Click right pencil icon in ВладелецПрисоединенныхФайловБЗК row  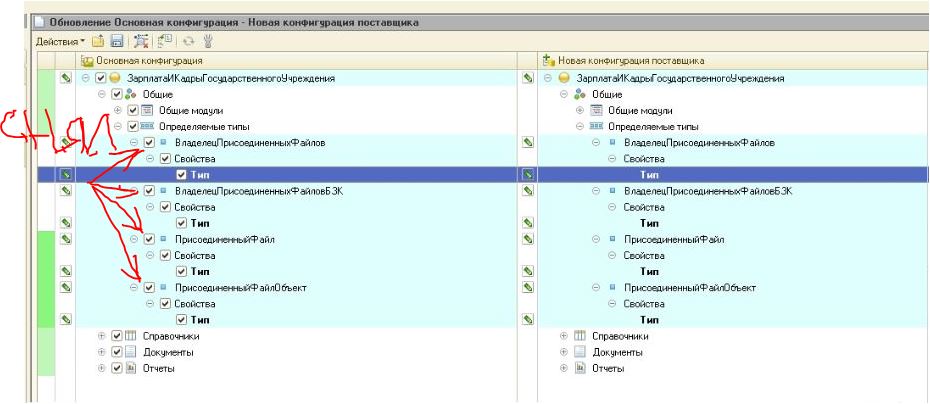coord(527,191)
